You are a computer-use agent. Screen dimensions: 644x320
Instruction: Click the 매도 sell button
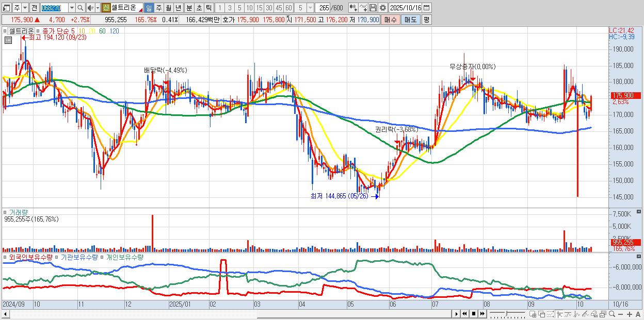tap(410, 20)
